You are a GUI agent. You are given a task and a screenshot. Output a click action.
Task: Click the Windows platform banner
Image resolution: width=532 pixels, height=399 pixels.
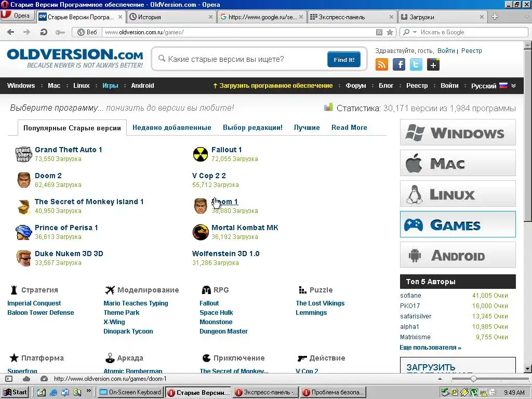(458, 132)
